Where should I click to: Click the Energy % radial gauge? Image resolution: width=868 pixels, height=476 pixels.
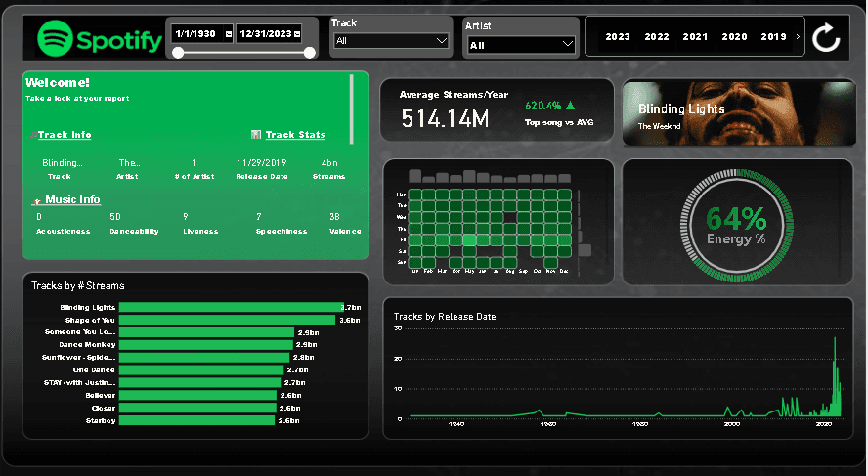(737, 225)
